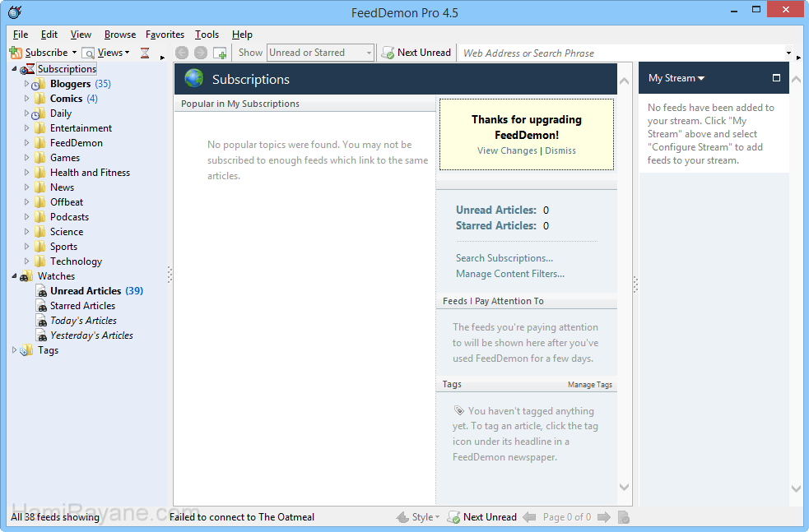Collapse the Watches tree node
Viewport: 809px width, 532px height.
(x=15, y=276)
